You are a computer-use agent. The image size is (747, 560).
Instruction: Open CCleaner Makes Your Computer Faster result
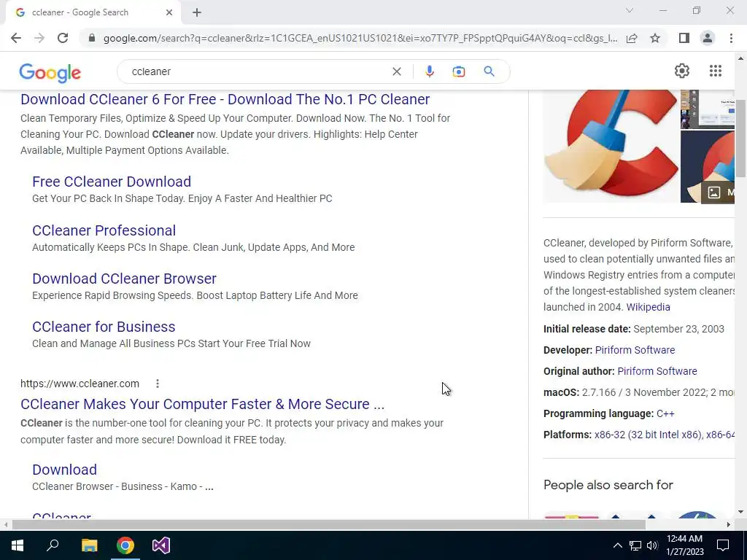[x=203, y=404]
